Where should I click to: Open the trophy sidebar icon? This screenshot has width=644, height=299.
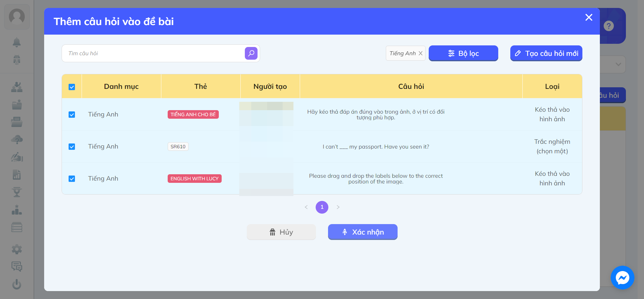coord(17,192)
